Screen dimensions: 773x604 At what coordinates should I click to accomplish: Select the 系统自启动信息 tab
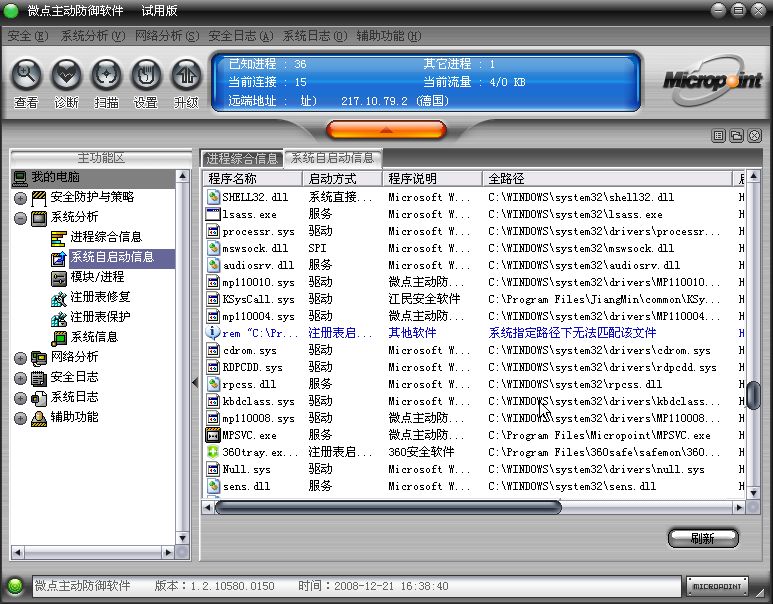[332, 158]
